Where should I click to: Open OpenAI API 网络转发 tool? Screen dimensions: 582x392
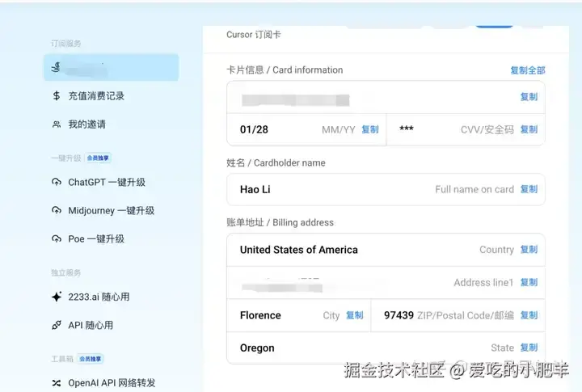pyautogui.click(x=111, y=383)
